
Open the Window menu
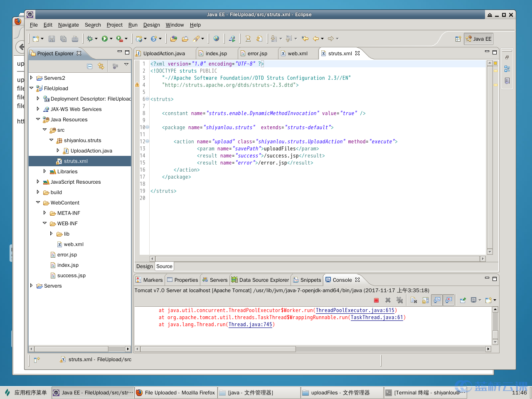[x=175, y=25]
